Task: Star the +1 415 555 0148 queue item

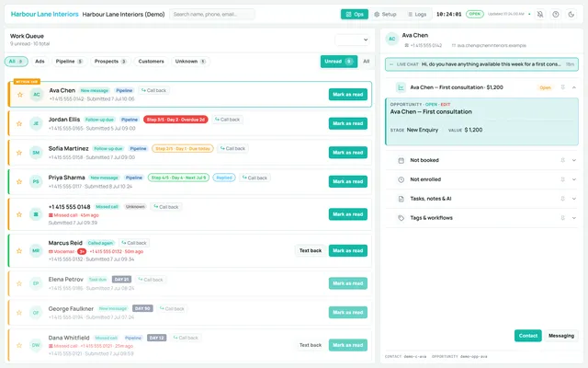Action: click(19, 214)
